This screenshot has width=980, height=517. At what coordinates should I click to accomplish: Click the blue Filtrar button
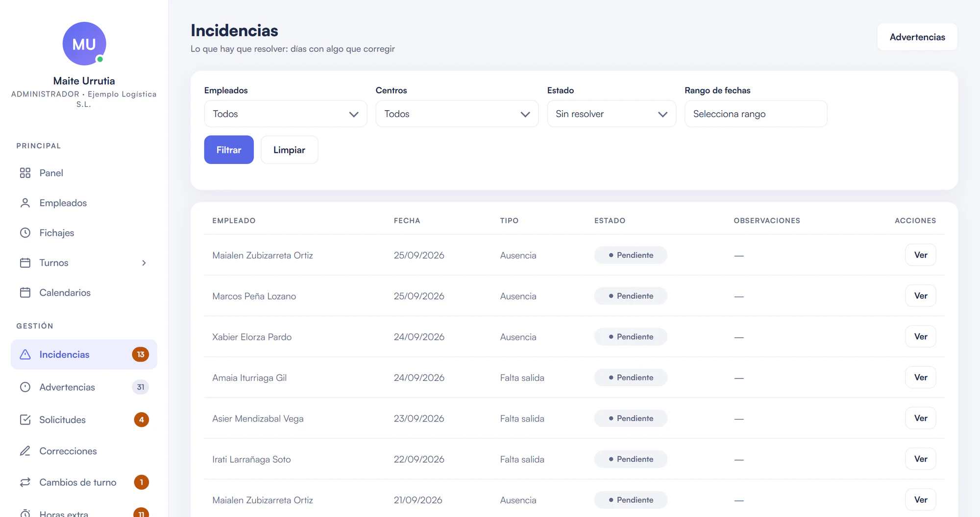[x=229, y=150]
